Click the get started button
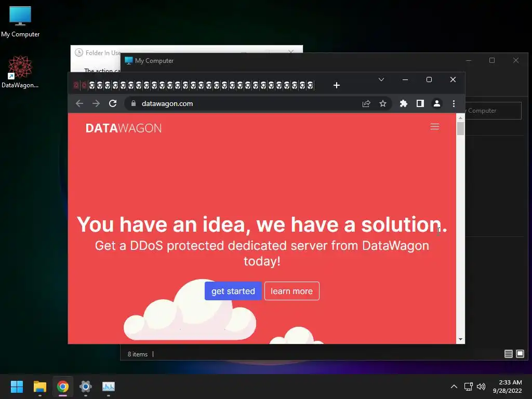Screen dimensions: 532x399 233,291
